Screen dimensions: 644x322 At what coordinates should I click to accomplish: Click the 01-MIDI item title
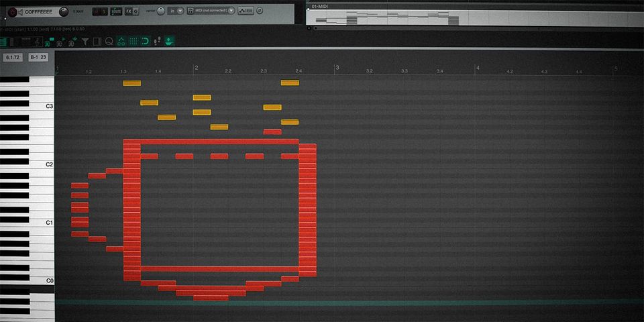[x=320, y=7]
